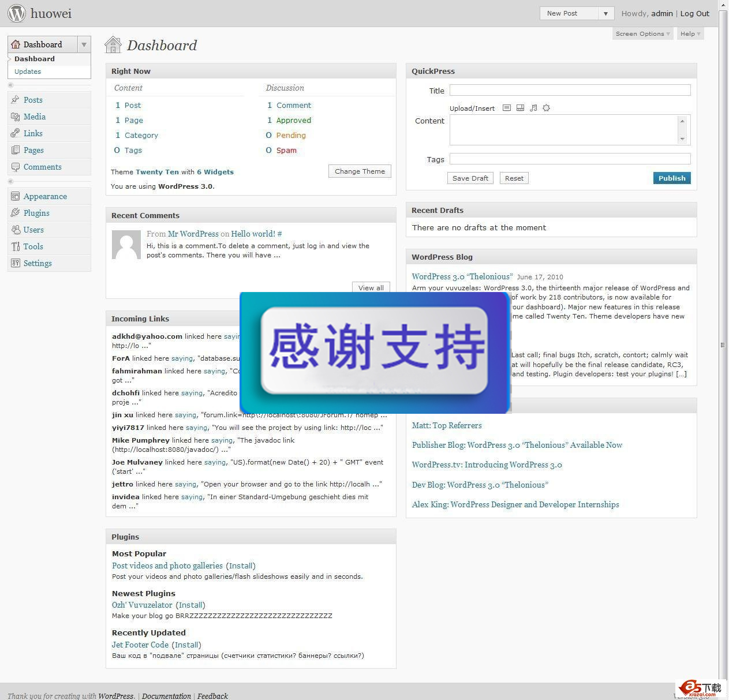Open Hello world! # comment link
Screen dimensions: 729x700
coord(256,234)
